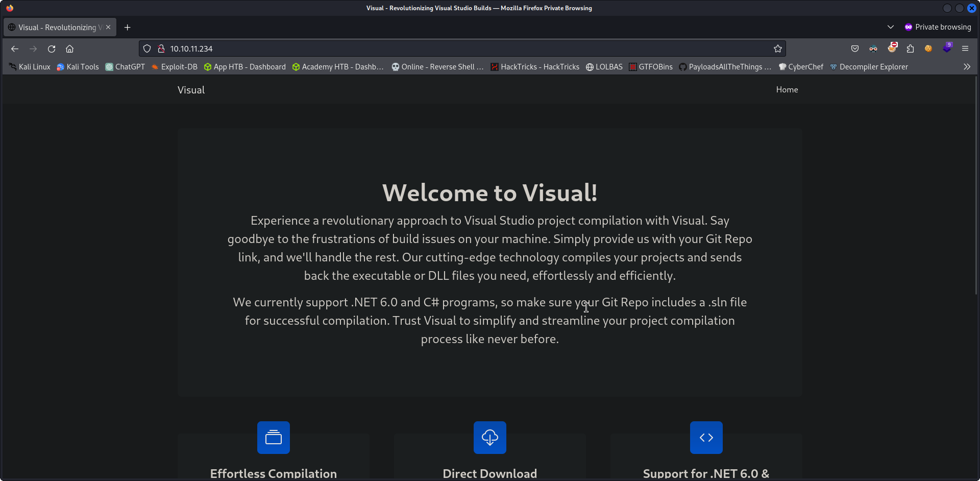980x481 pixels.
Task: Click the Welcome to Visual! heading
Action: tap(490, 193)
